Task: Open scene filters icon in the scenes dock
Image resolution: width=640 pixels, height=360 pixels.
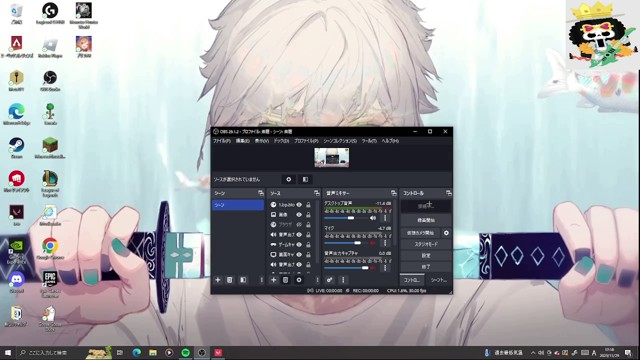Action: (243, 280)
